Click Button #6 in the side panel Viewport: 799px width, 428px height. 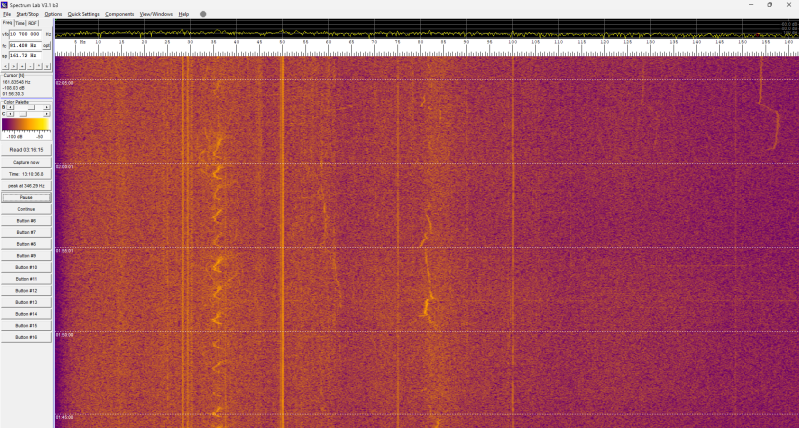click(x=26, y=221)
